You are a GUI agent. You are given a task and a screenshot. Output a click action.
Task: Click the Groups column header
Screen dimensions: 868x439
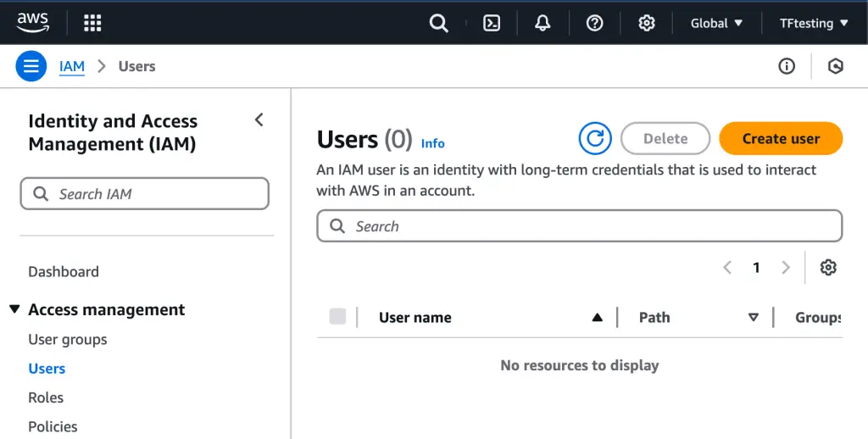pyautogui.click(x=819, y=317)
